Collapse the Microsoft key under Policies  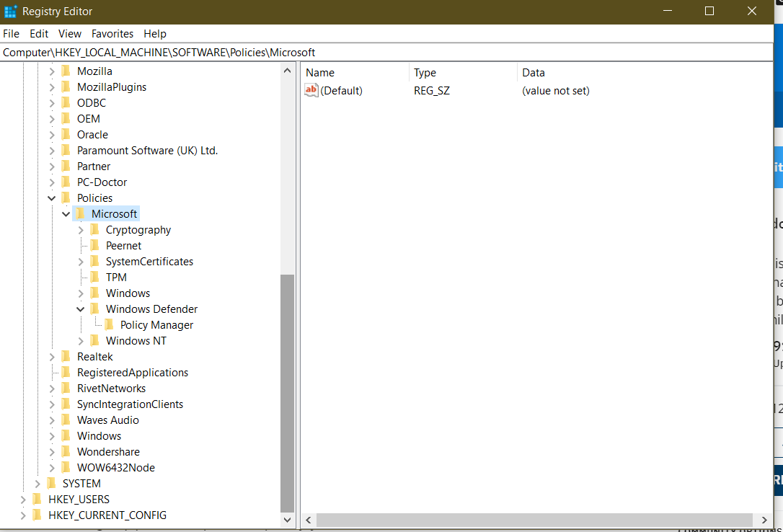pos(66,214)
